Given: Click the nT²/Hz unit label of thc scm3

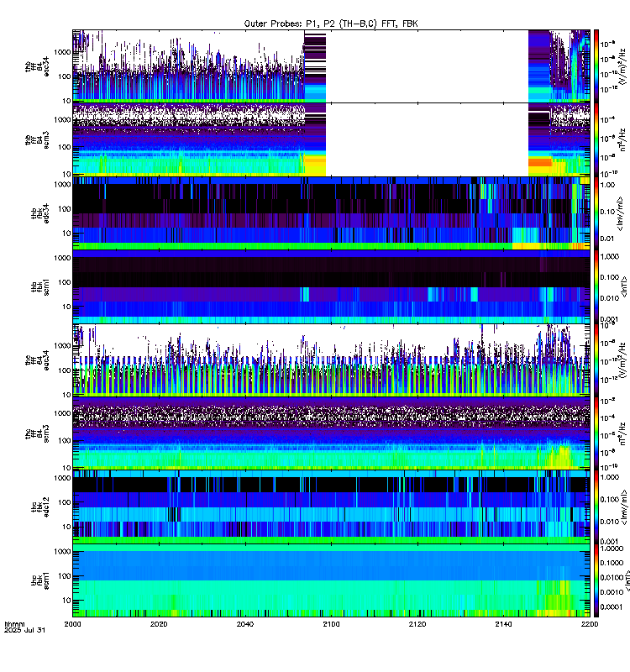Looking at the screenshot, I should [x=622, y=433].
